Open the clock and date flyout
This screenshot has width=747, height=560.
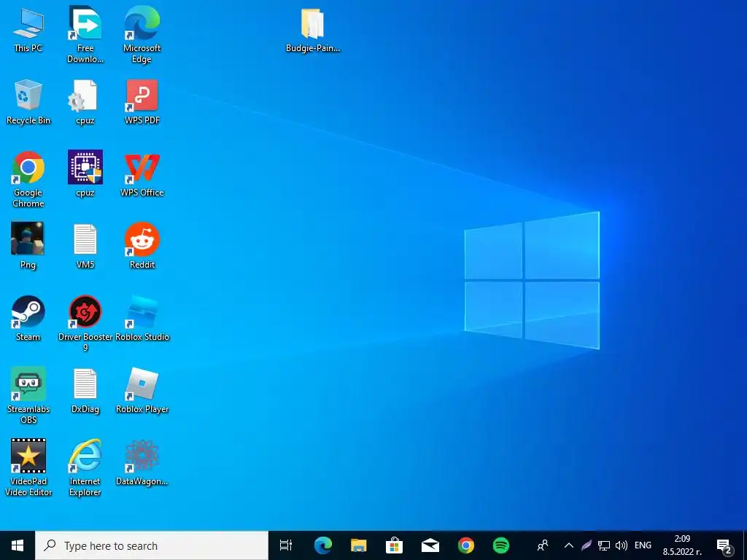pyautogui.click(x=682, y=545)
